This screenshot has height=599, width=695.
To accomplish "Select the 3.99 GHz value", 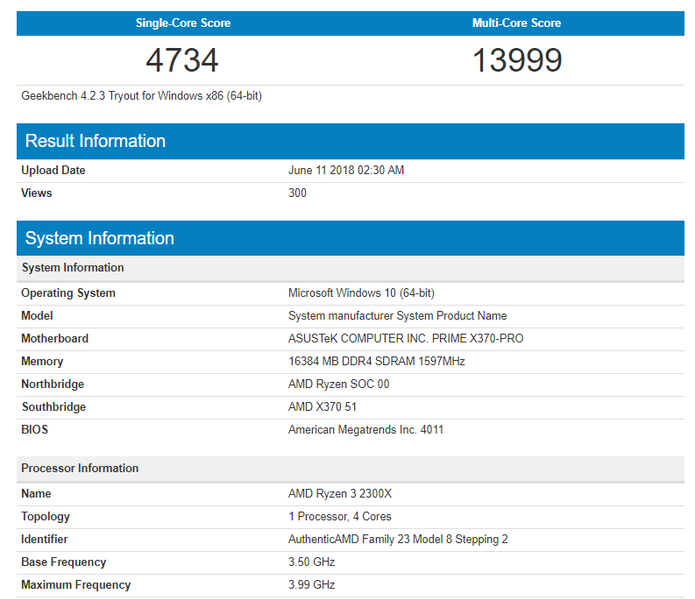I will point(312,585).
